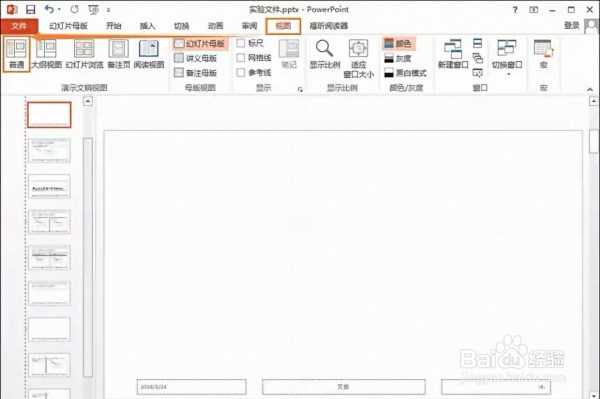Open 幻灯片浏览 slide sorter view

pos(84,54)
